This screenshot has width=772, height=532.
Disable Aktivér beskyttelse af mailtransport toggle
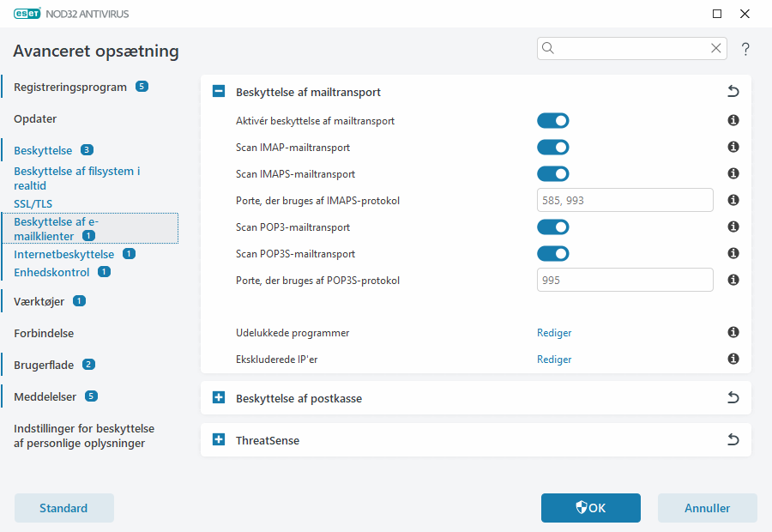pyautogui.click(x=553, y=121)
